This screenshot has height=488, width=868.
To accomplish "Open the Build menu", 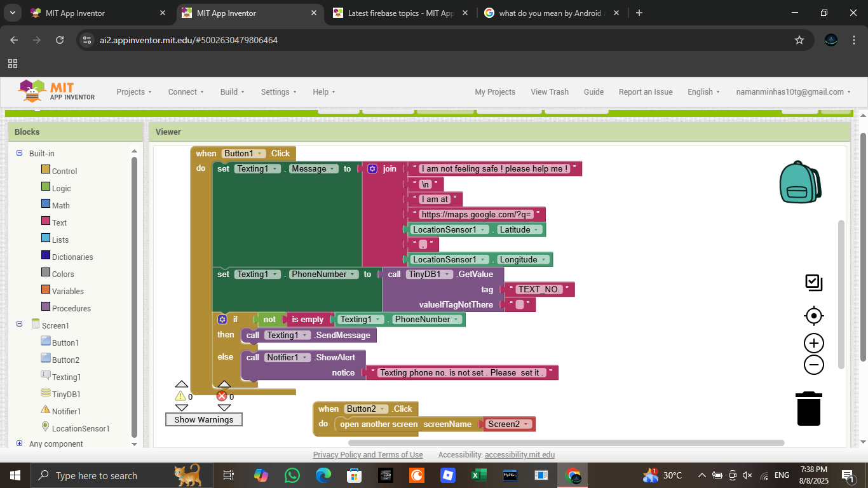I will pyautogui.click(x=233, y=92).
